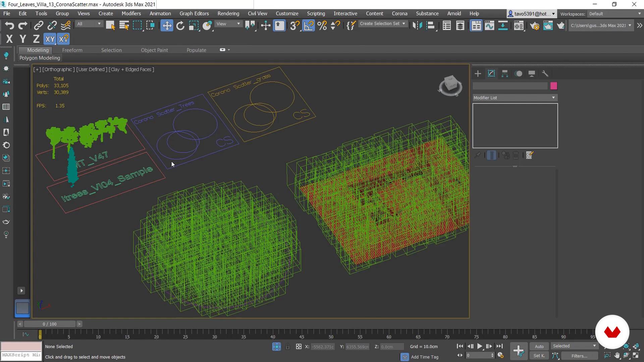Image resolution: width=644 pixels, height=362 pixels.
Task: Click the Clay + Edged Faces viewport label
Action: click(x=131, y=69)
